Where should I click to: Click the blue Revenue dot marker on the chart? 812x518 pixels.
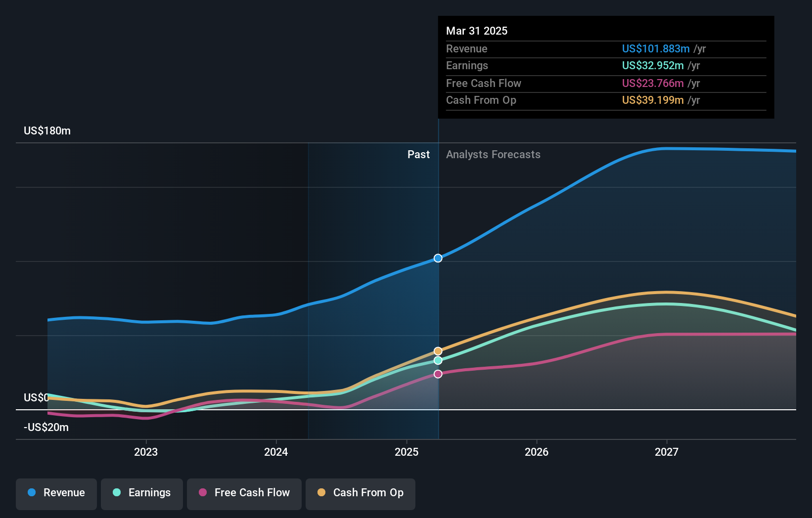tap(438, 258)
